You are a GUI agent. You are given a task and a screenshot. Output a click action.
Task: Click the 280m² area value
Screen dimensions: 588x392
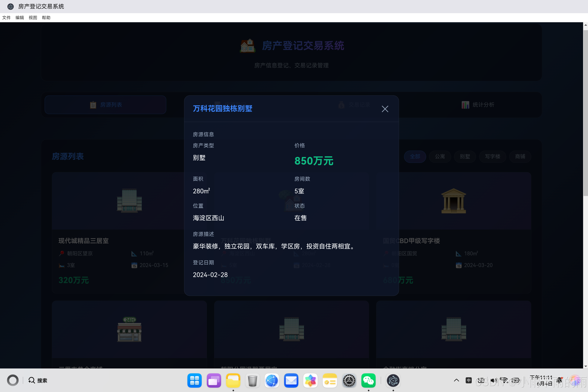pos(201,191)
